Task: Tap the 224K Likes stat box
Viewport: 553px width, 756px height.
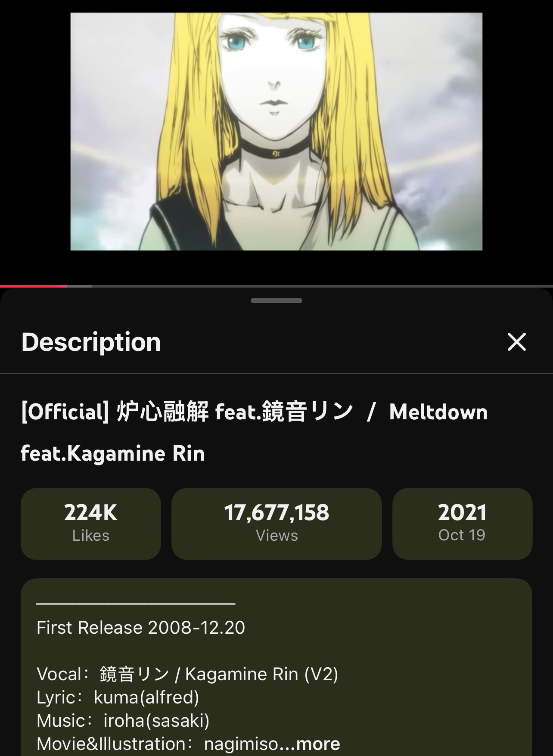Action: (x=91, y=524)
